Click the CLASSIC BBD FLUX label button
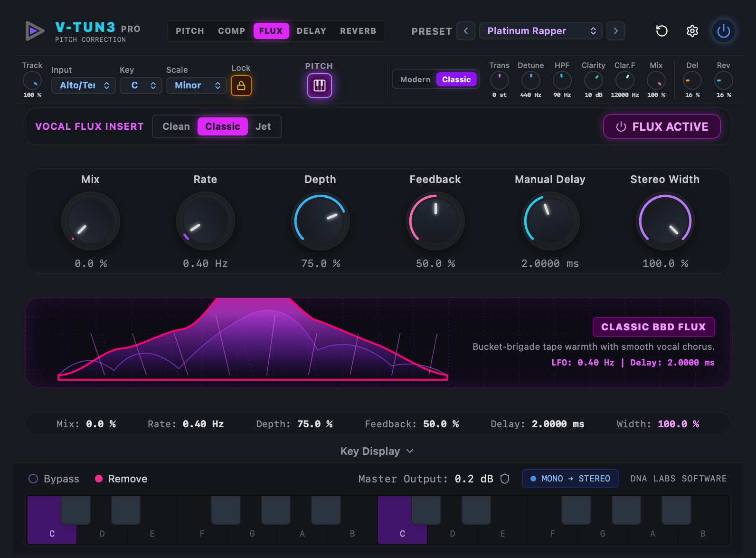The width and height of the screenshot is (756, 558). click(x=653, y=327)
